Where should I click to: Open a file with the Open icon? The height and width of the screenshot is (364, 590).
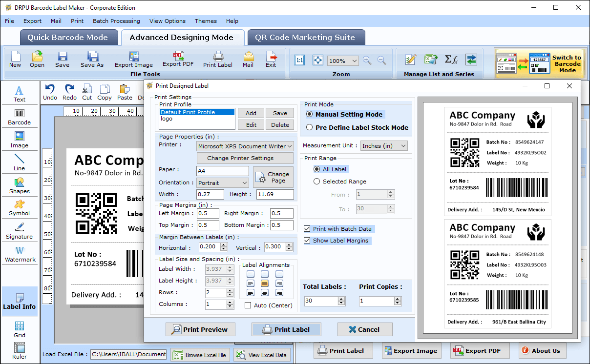point(37,60)
